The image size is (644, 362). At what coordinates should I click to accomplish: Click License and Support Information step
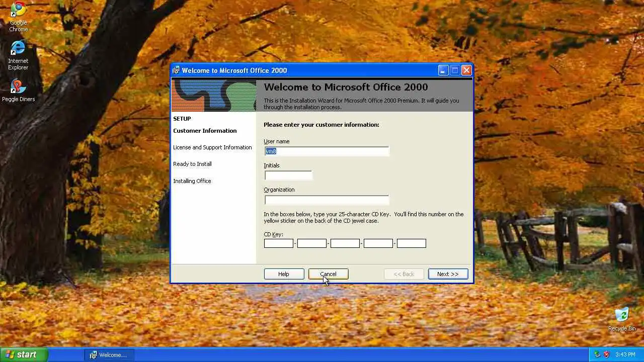coord(212,147)
